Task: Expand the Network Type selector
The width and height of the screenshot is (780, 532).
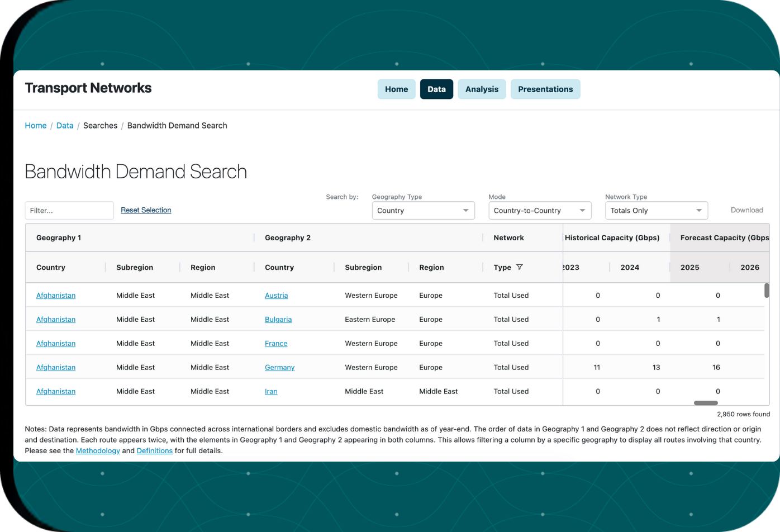Action: point(656,210)
